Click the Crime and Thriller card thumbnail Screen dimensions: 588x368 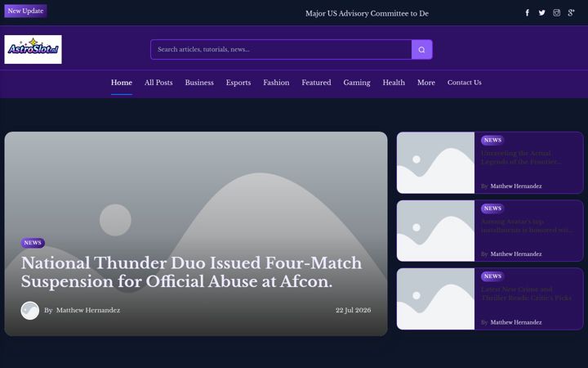click(435, 299)
